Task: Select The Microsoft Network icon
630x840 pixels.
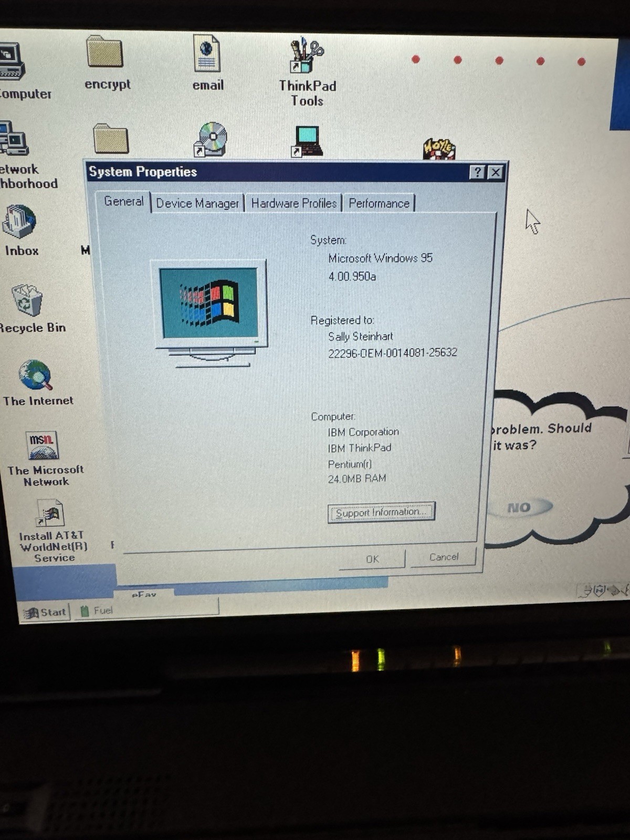Action: tap(42, 445)
